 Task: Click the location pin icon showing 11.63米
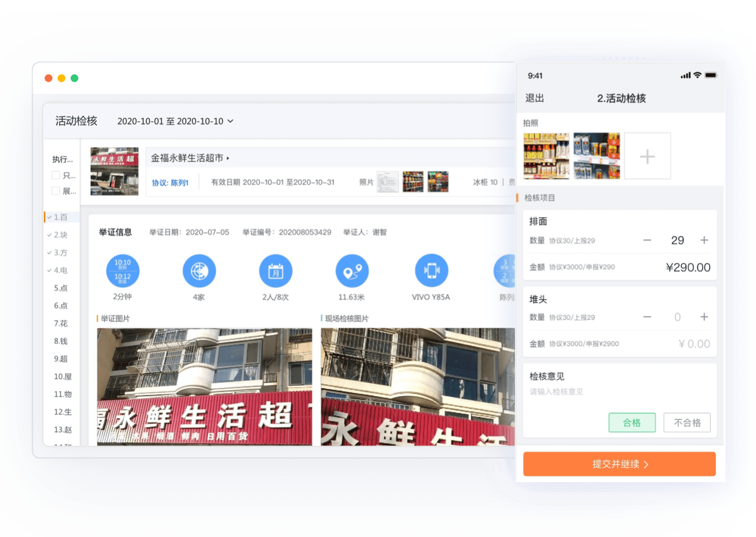(x=354, y=270)
